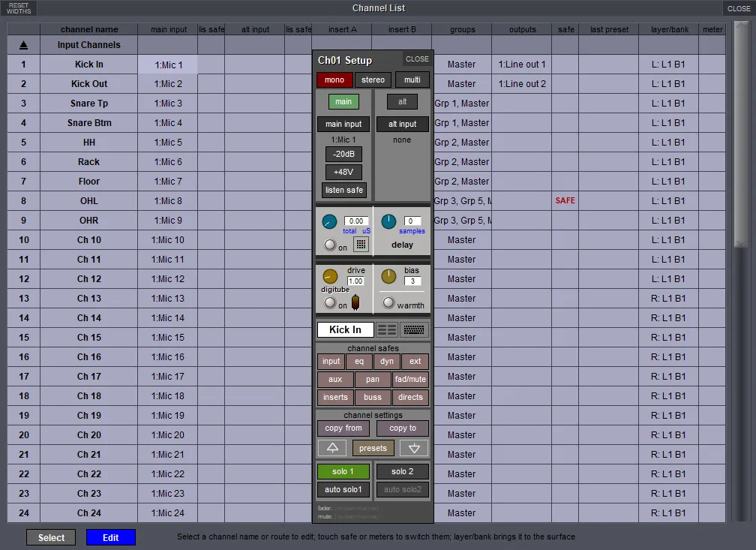Adjust the digitube drive knob
This screenshot has height=550, width=756.
pos(330,276)
